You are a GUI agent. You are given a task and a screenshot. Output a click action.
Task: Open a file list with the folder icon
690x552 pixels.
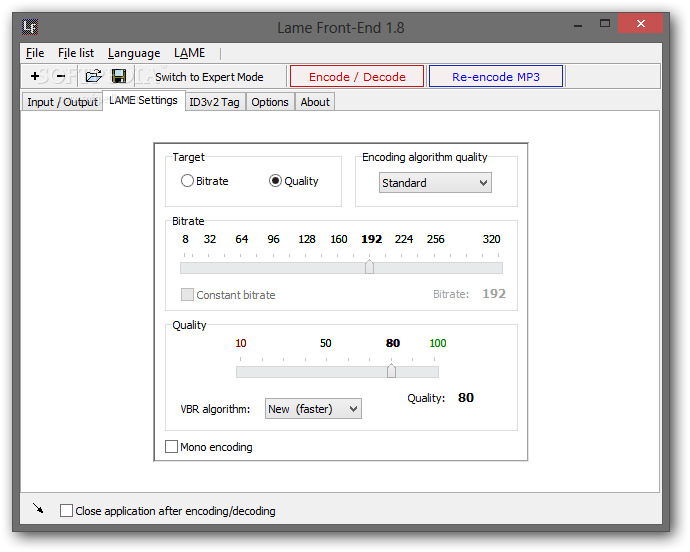tap(93, 76)
